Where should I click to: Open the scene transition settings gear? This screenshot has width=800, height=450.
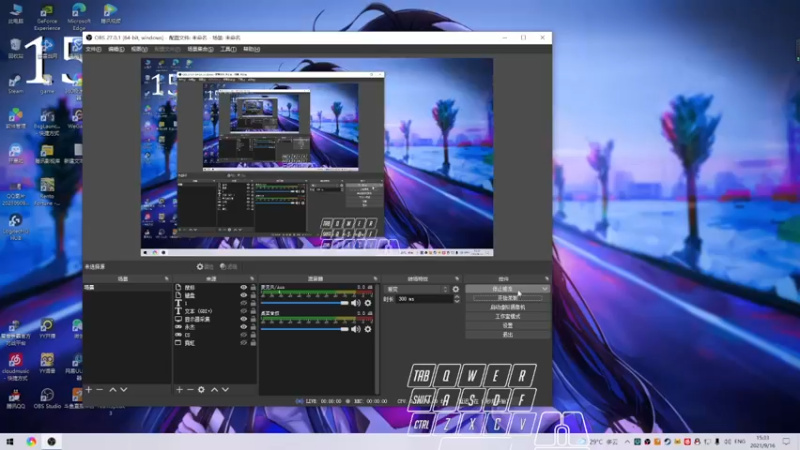pyautogui.click(x=456, y=289)
